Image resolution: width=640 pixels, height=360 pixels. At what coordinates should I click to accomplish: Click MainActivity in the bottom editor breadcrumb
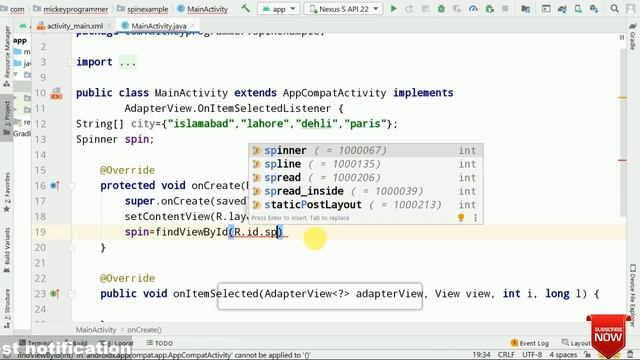point(96,330)
